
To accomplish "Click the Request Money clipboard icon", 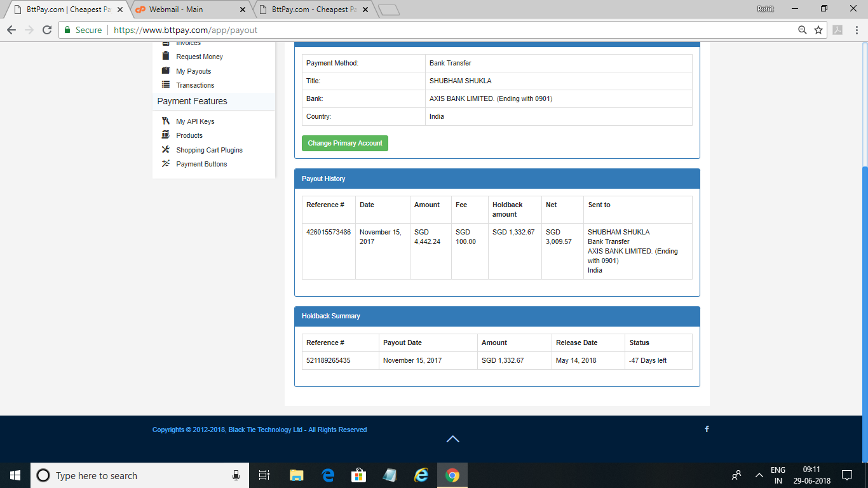I will tap(165, 56).
